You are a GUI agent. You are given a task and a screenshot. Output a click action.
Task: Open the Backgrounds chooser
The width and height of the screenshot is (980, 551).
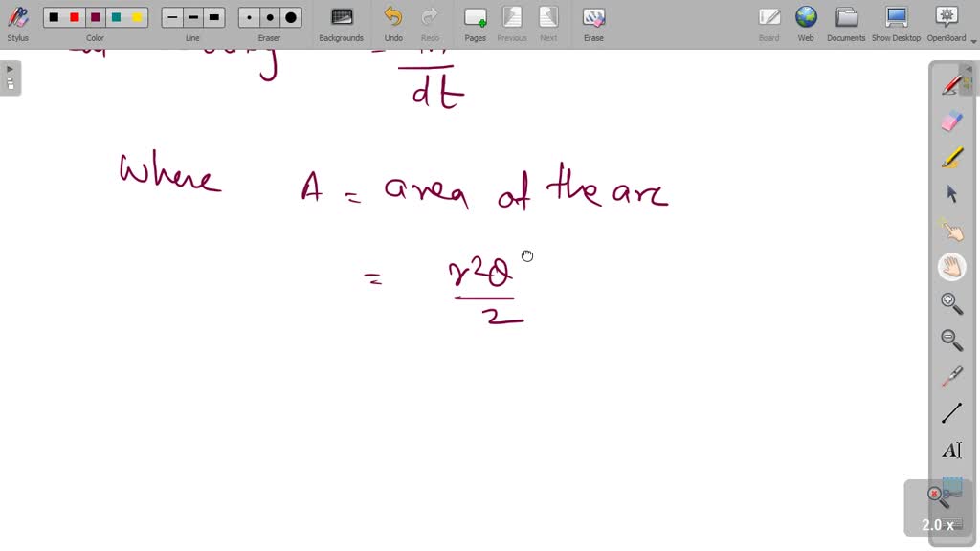tap(342, 24)
